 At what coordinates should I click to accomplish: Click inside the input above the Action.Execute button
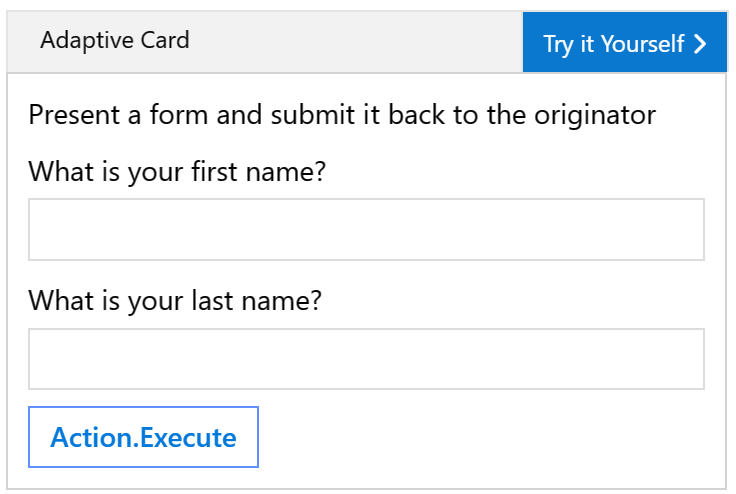(x=366, y=359)
